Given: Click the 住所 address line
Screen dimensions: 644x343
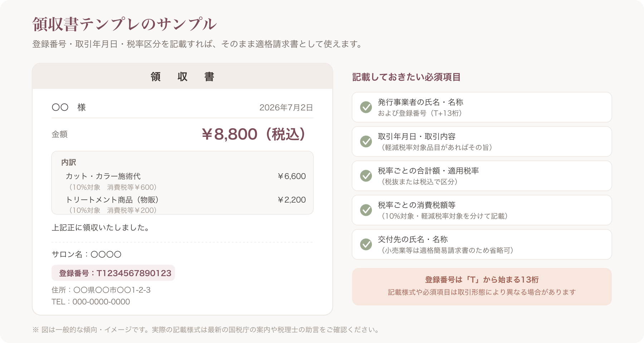Looking at the screenshot, I should 101,290.
